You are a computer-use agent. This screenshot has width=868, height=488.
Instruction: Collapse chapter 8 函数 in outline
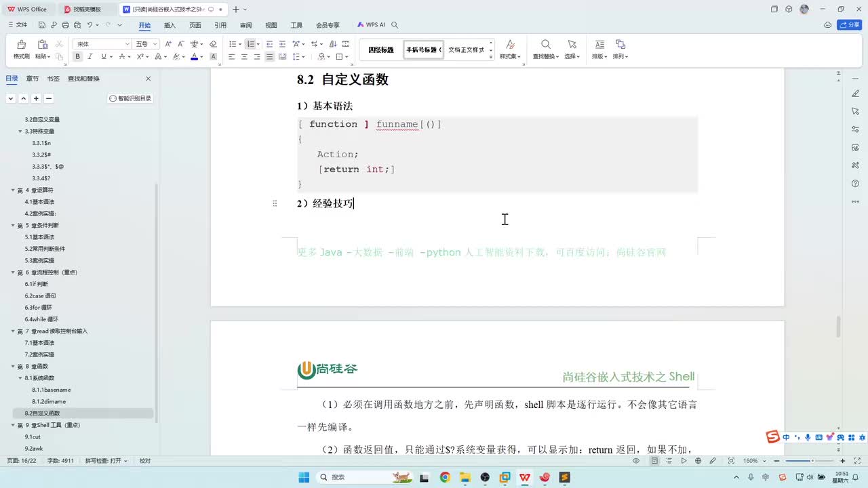pos(12,366)
